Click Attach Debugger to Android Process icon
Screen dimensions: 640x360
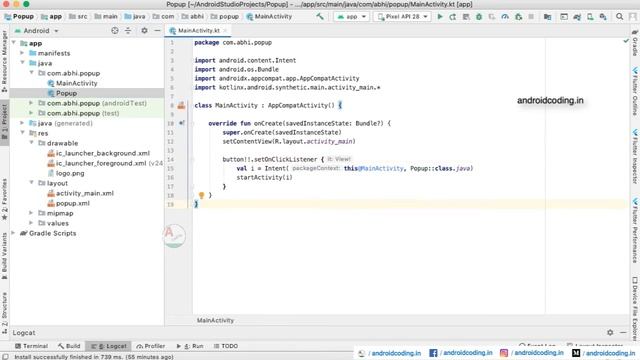[x=519, y=17]
